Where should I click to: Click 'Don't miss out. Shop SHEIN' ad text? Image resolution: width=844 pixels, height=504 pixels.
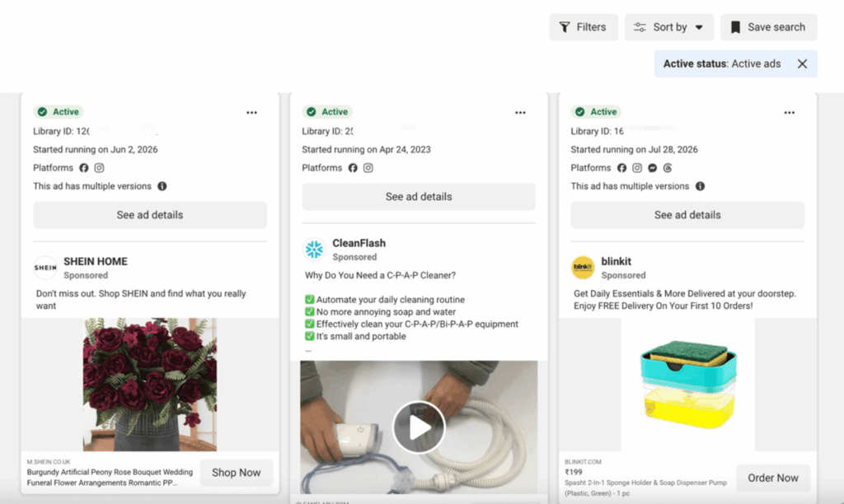(x=141, y=300)
